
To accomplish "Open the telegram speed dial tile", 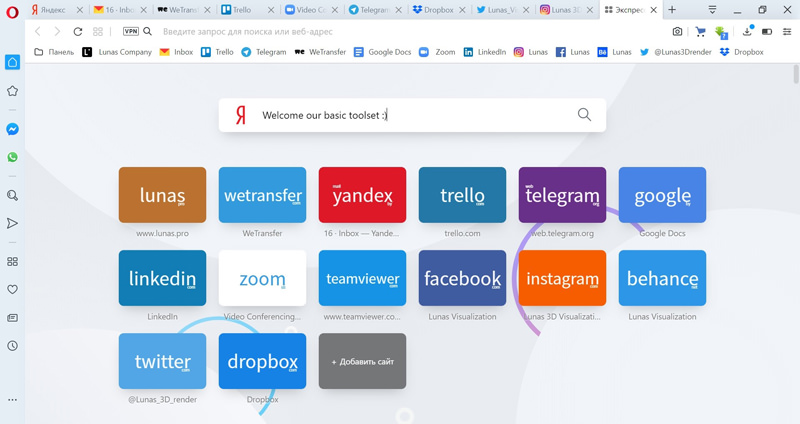I will [562, 195].
